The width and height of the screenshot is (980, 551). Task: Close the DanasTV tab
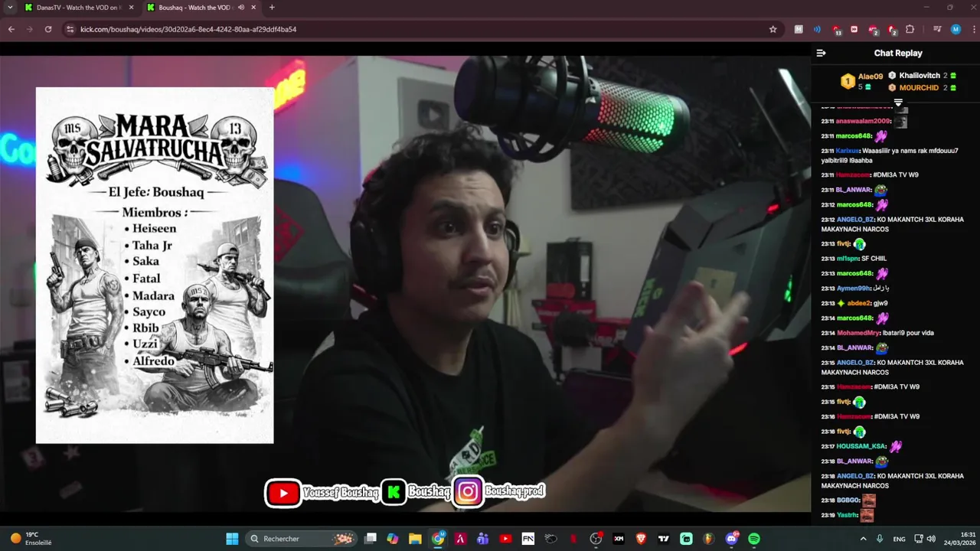(x=131, y=8)
